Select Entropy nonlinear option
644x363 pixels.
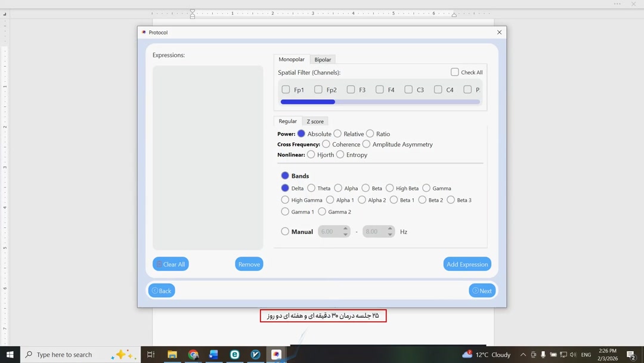click(x=340, y=154)
